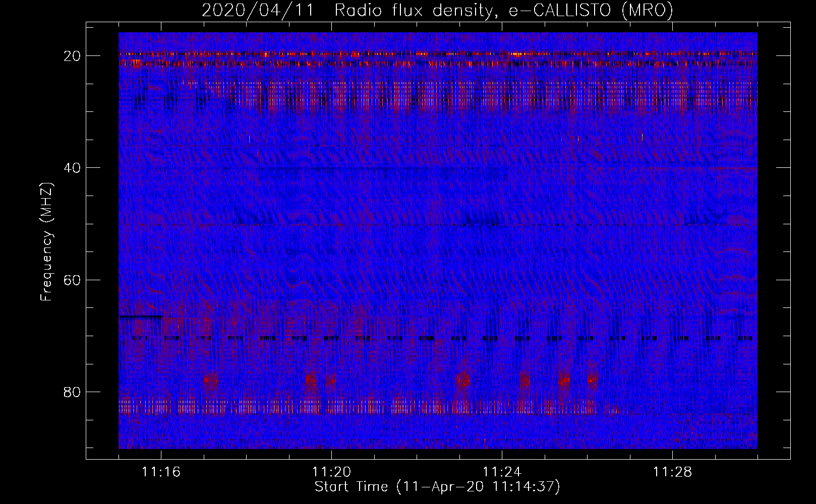Image resolution: width=816 pixels, height=504 pixels.
Task: Click the "Frequency (MHZ)" axis label
Action: point(46,241)
